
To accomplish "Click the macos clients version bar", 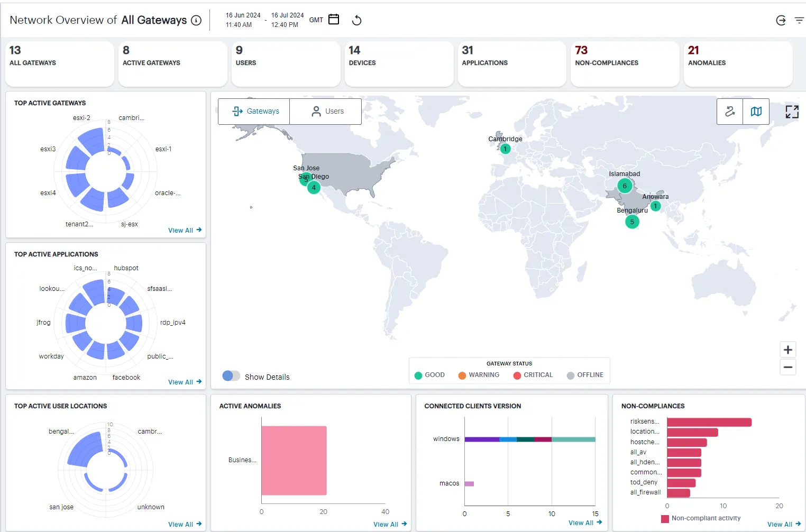I will [469, 483].
